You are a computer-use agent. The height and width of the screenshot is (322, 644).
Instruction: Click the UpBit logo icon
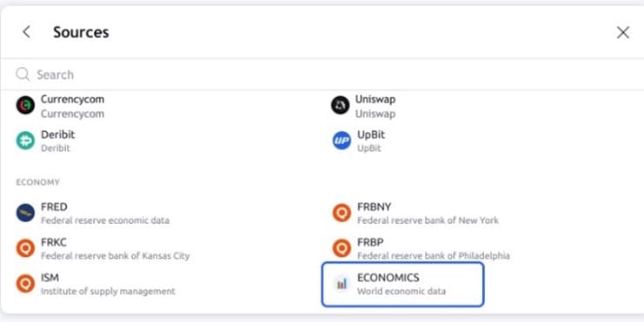(x=342, y=141)
